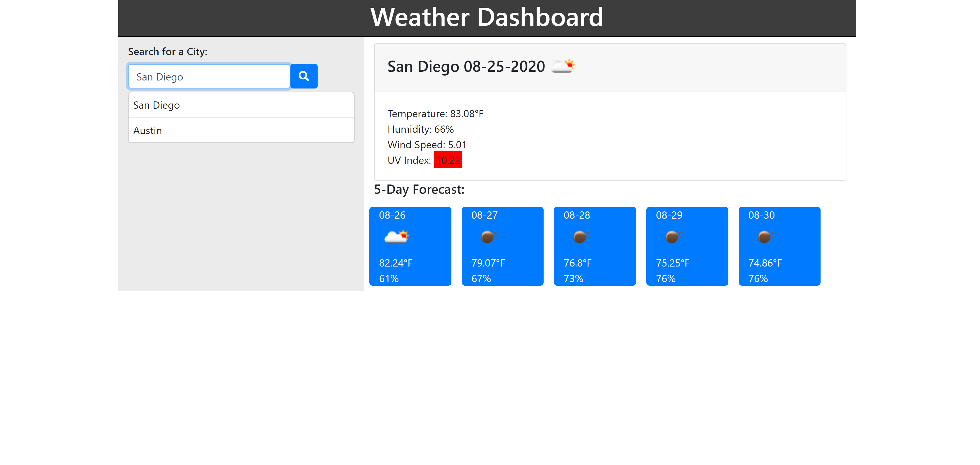This screenshot has width=980, height=465.
Task: Click the 08-27 forecast card
Action: 502,246
